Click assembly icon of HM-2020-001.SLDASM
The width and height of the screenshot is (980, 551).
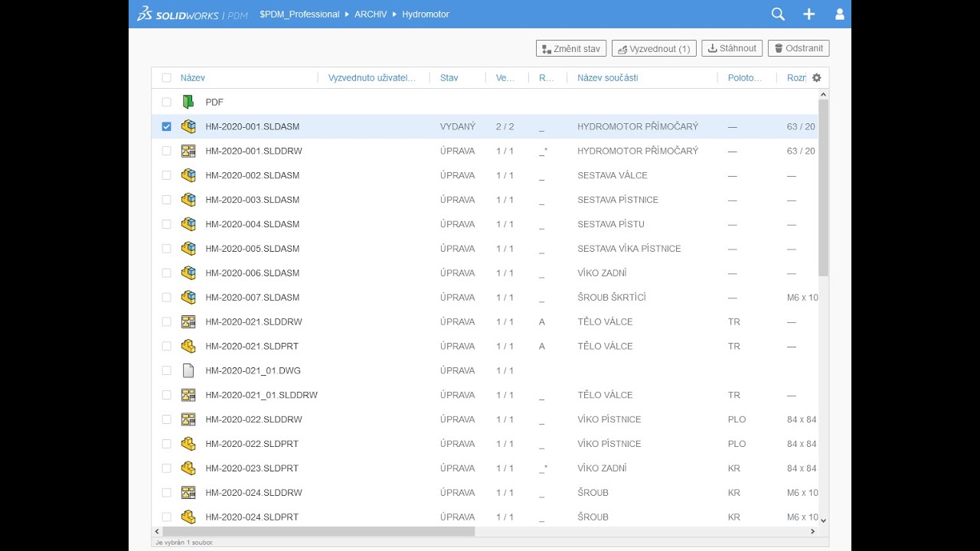pos(188,126)
